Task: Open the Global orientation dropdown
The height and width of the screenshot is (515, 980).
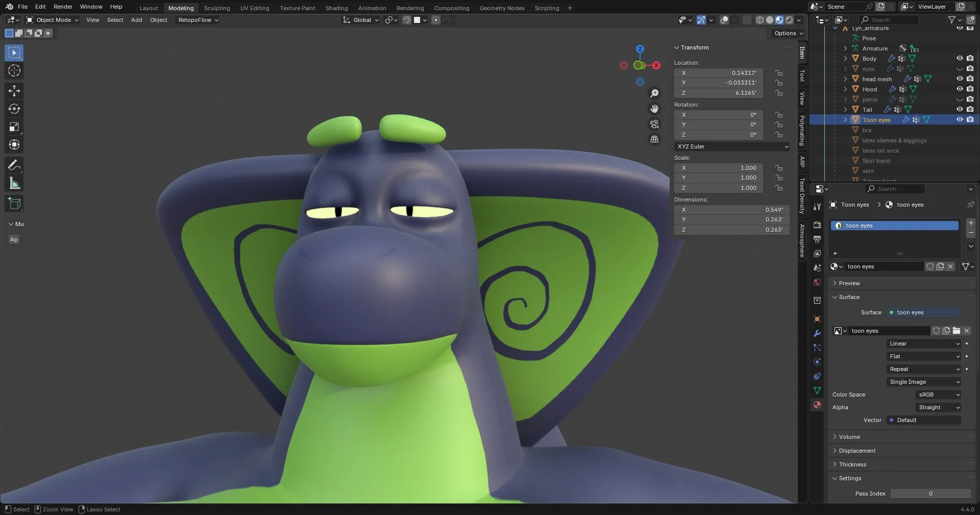Action: [361, 20]
